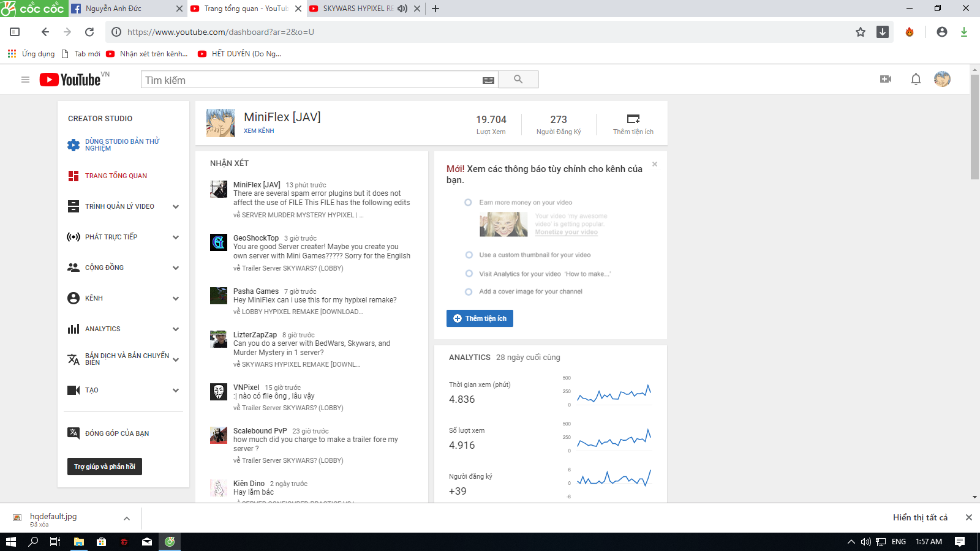
Task: Open the MiniFlex channel avatar
Action: (x=221, y=123)
